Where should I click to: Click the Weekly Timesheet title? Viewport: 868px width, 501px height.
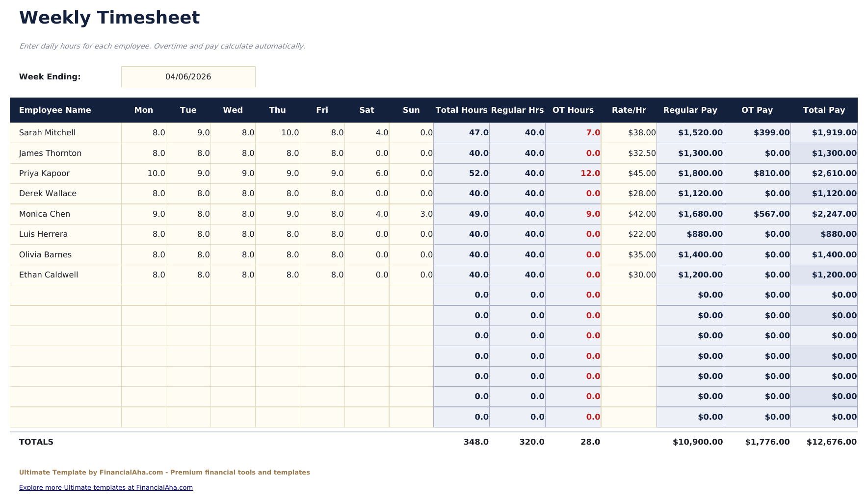(x=109, y=17)
